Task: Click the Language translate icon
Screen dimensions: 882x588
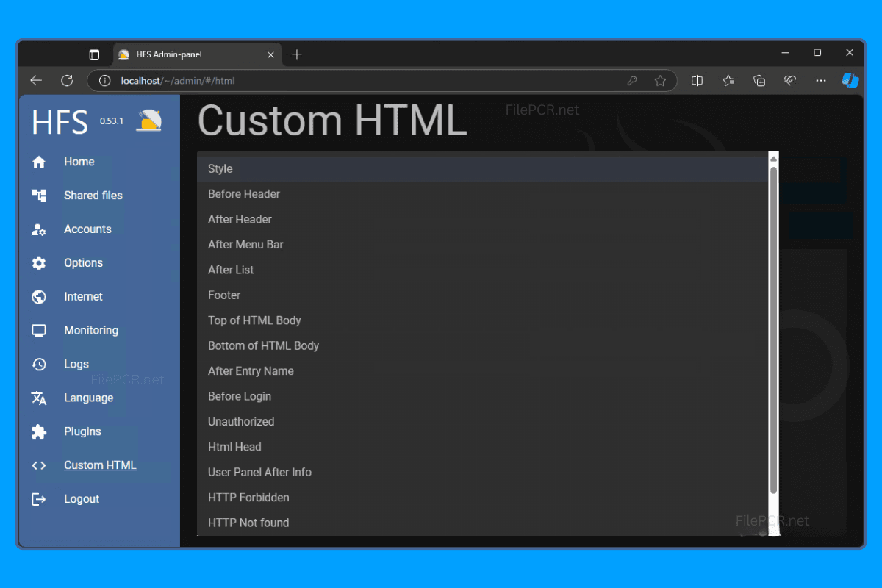Action: (x=39, y=398)
